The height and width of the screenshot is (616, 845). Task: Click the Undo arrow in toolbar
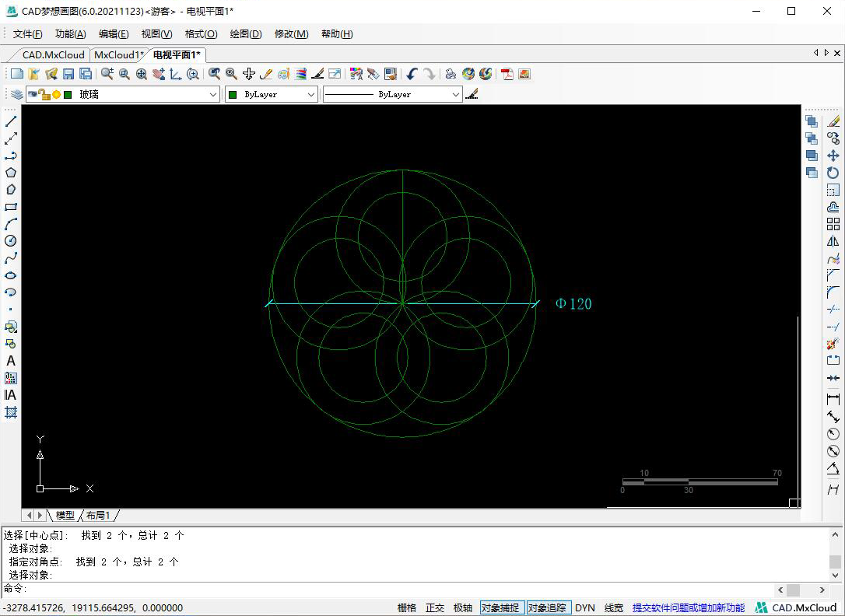[x=412, y=74]
